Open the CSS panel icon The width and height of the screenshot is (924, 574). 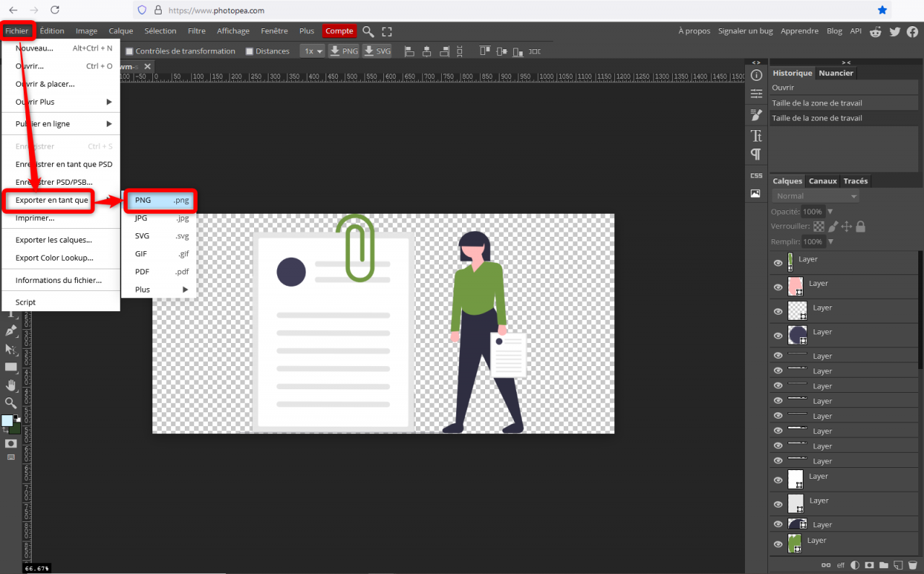click(x=756, y=175)
